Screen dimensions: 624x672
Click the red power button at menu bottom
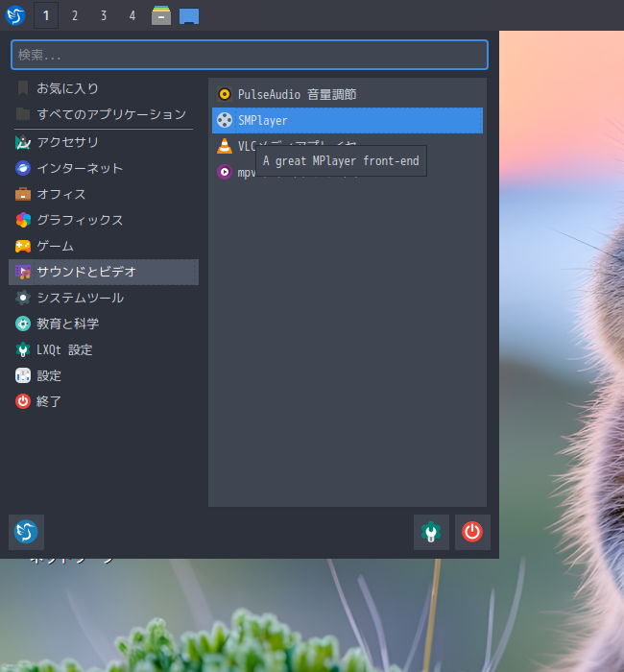472,532
